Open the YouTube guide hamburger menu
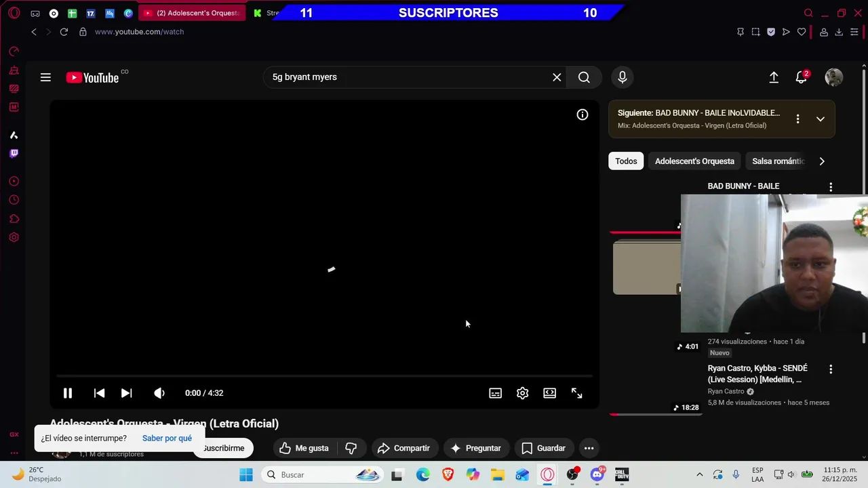Viewport: 868px width, 488px height. pyautogui.click(x=45, y=77)
